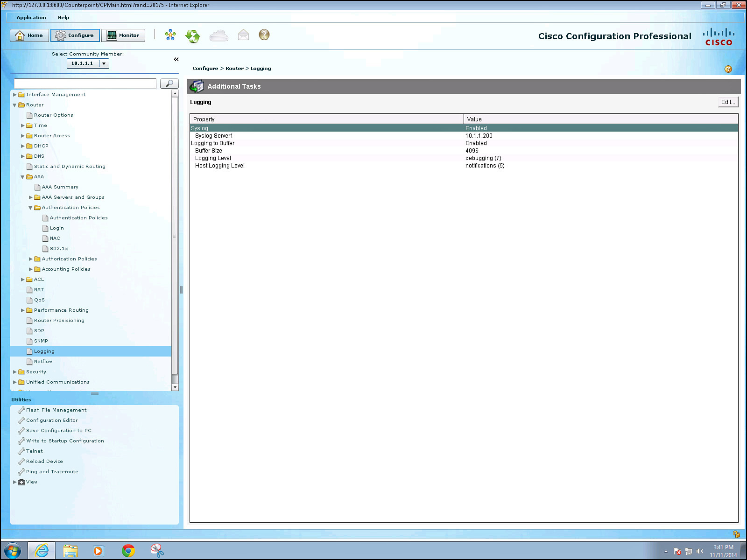Viewport: 747px width, 560px height.
Task: Select the Logging tree item
Action: pos(91,351)
